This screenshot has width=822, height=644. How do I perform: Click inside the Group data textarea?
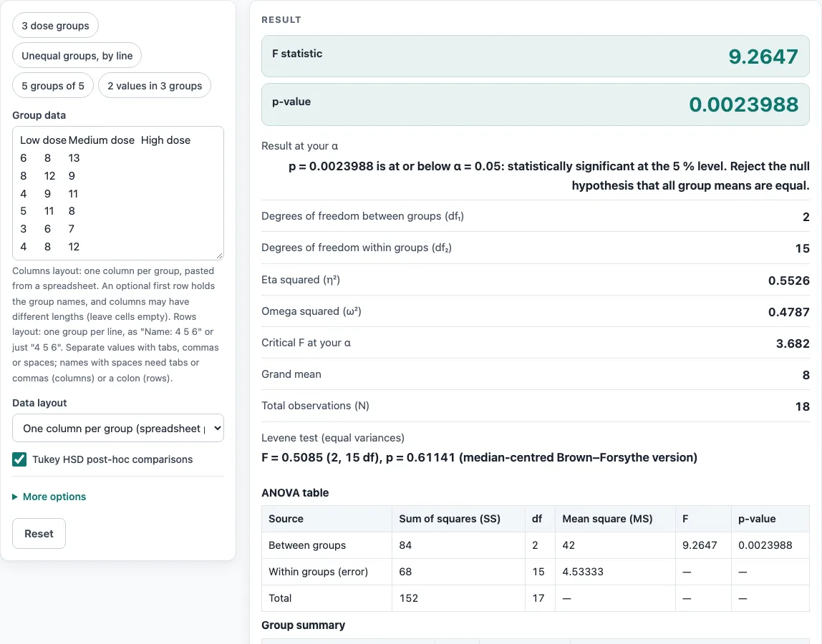(x=118, y=192)
